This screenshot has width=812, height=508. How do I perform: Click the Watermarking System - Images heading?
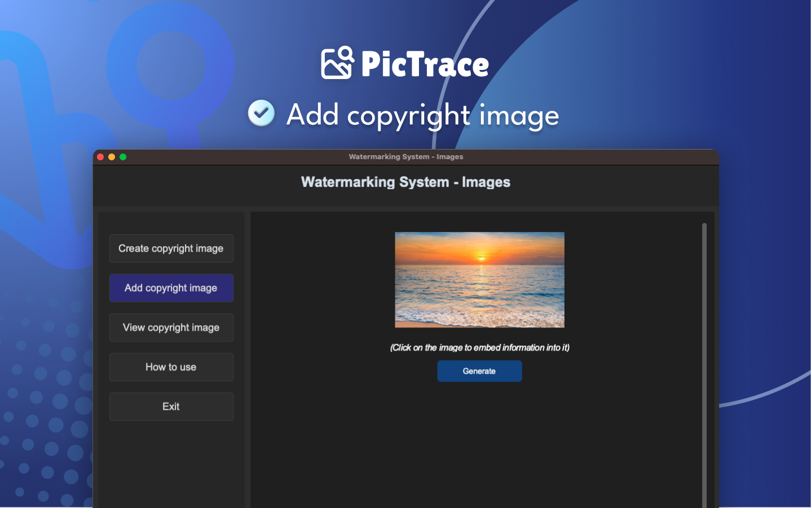(405, 182)
